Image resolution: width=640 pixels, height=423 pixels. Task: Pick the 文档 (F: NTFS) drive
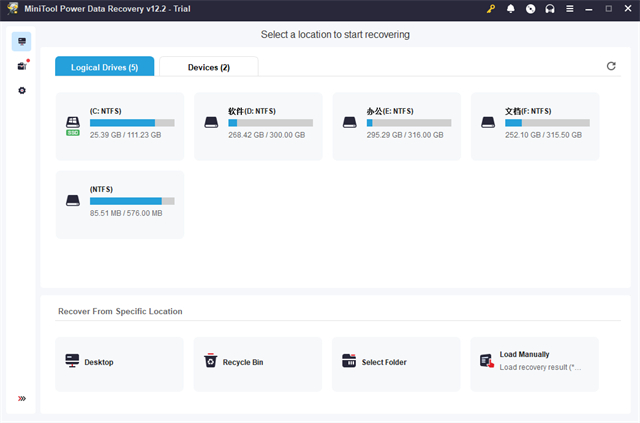point(534,125)
